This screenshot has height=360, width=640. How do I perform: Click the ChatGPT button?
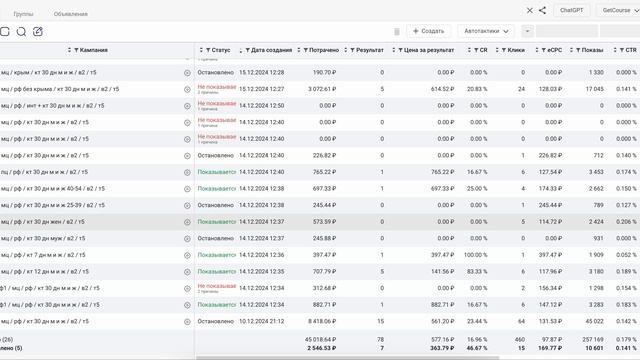coord(571,10)
